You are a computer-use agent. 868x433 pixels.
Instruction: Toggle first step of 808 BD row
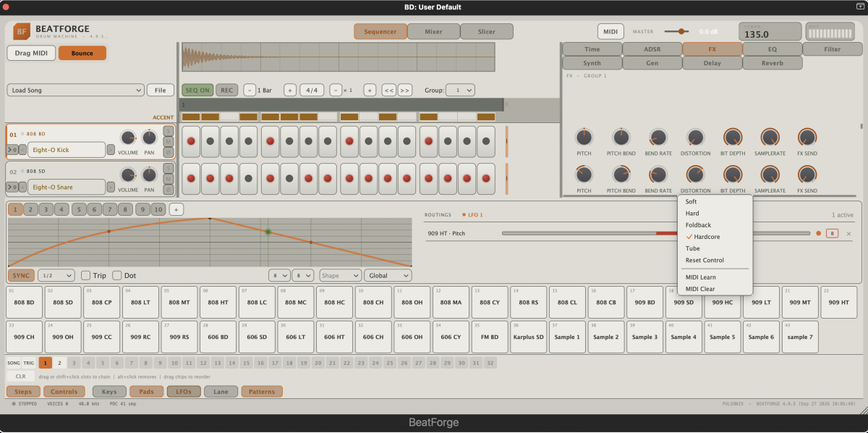[x=191, y=142]
